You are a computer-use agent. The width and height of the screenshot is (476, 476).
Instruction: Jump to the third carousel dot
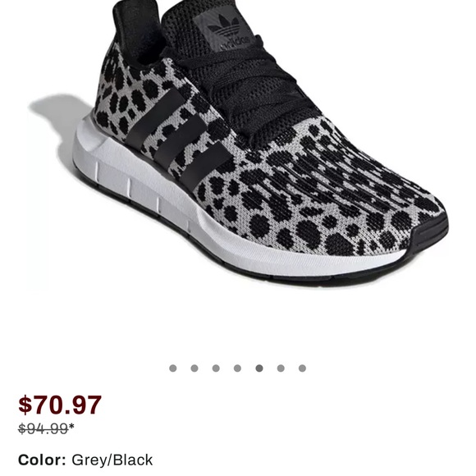click(x=216, y=368)
